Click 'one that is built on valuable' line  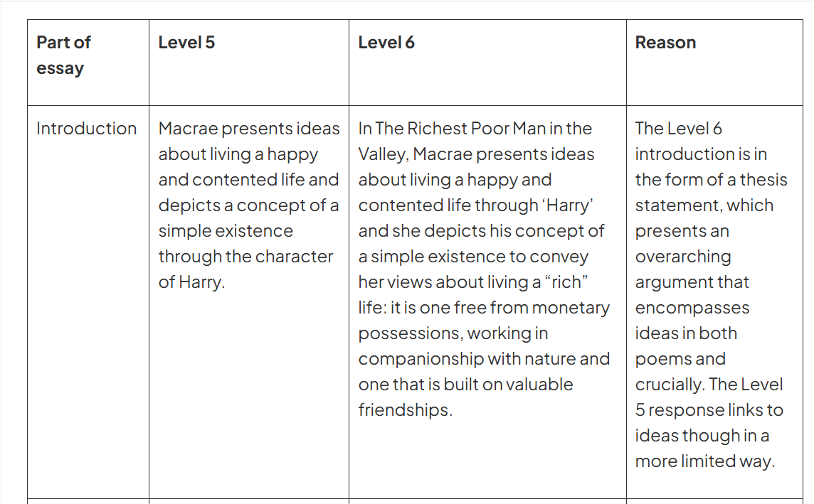(465, 385)
